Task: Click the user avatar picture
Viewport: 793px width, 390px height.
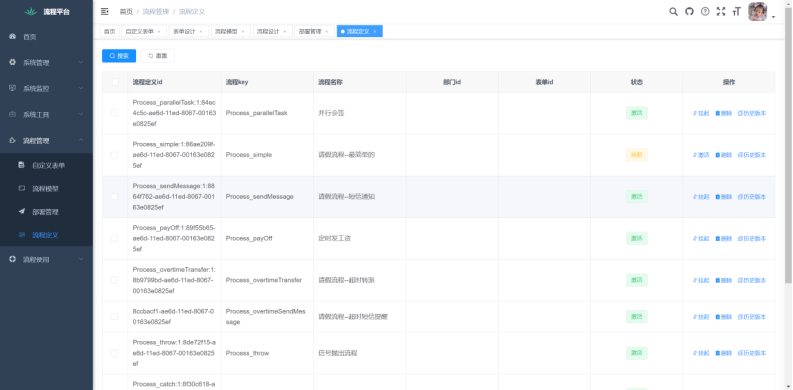Action: pos(758,12)
